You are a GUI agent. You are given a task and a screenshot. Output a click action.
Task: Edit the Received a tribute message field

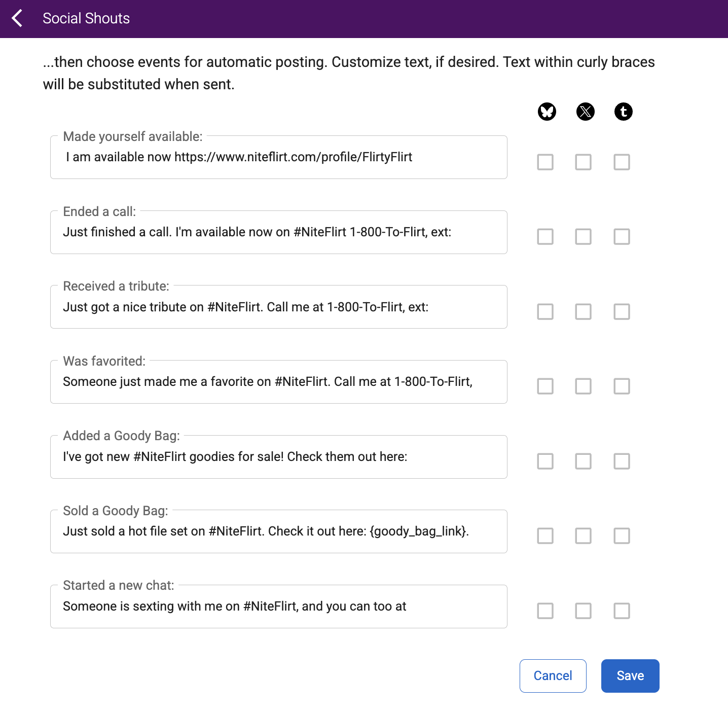pyautogui.click(x=279, y=307)
